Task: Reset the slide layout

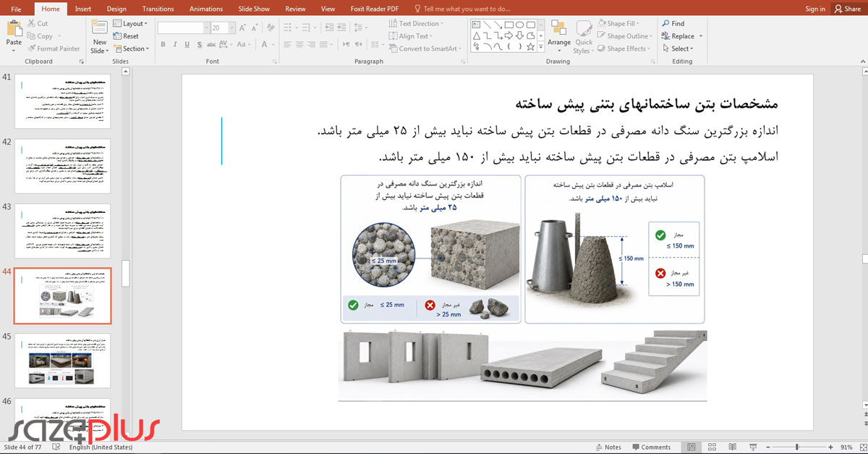Action: (x=126, y=36)
